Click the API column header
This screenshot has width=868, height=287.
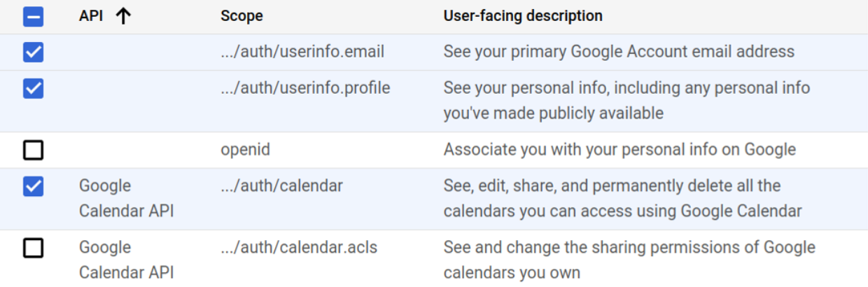pos(90,16)
